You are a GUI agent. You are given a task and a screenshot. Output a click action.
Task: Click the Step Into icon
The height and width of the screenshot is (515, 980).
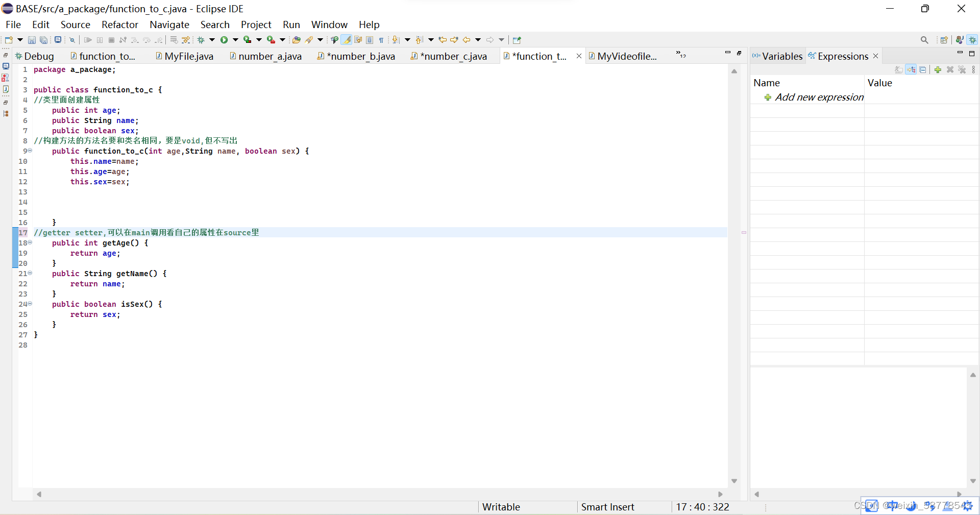click(x=135, y=40)
